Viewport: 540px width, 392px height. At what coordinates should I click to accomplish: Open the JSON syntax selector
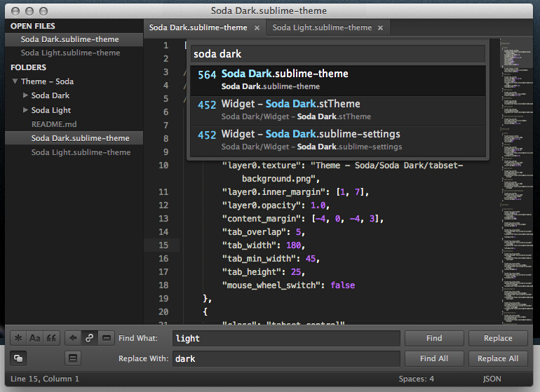coord(492,379)
